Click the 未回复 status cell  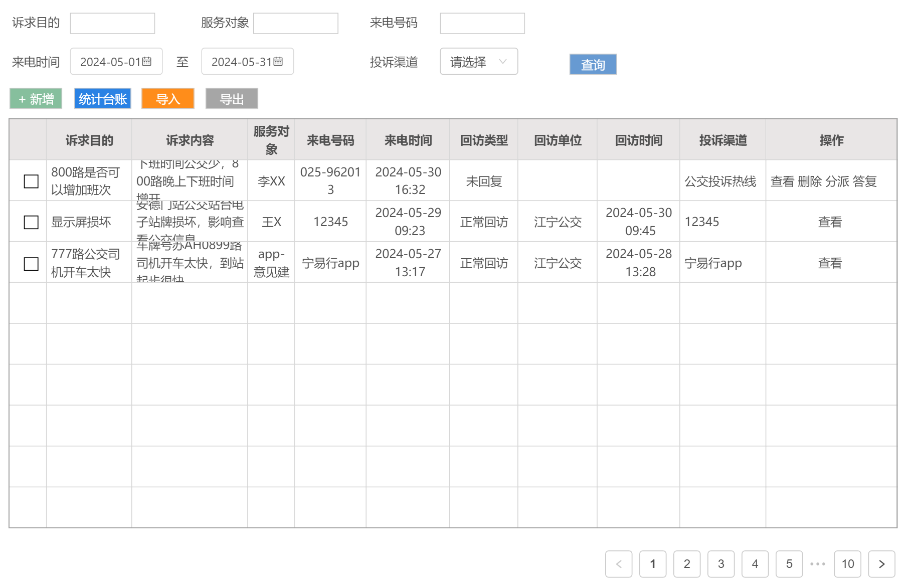[484, 181]
